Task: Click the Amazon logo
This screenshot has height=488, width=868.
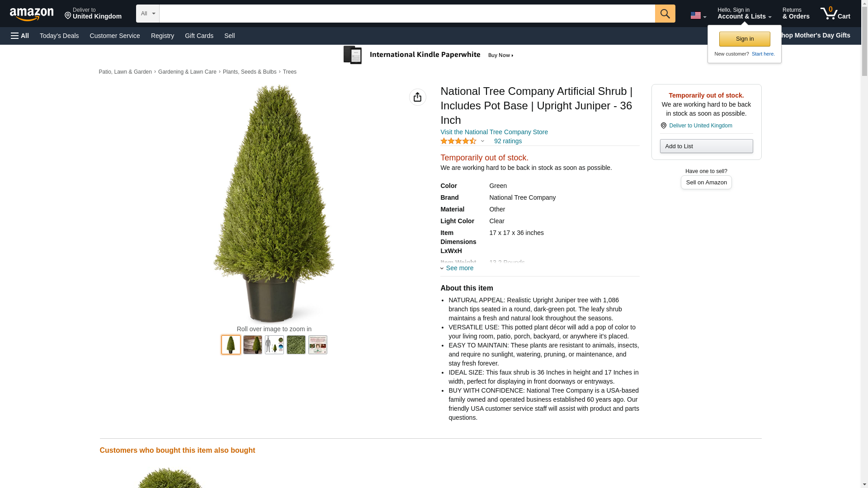Action: (32, 14)
